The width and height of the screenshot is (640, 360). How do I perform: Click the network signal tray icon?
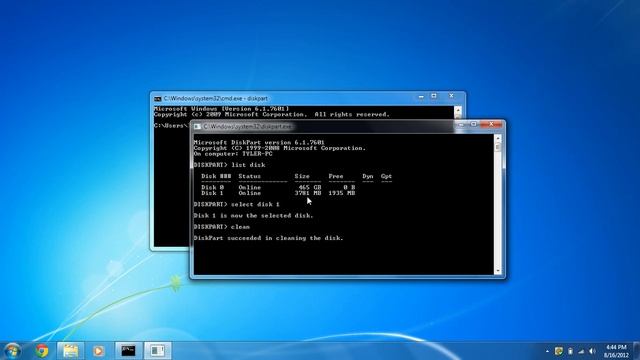point(581,351)
